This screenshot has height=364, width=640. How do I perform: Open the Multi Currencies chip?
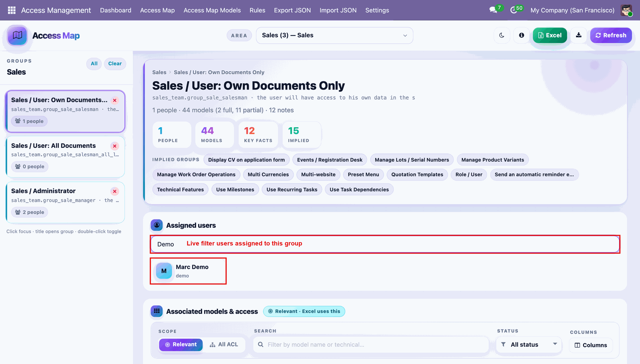(268, 175)
